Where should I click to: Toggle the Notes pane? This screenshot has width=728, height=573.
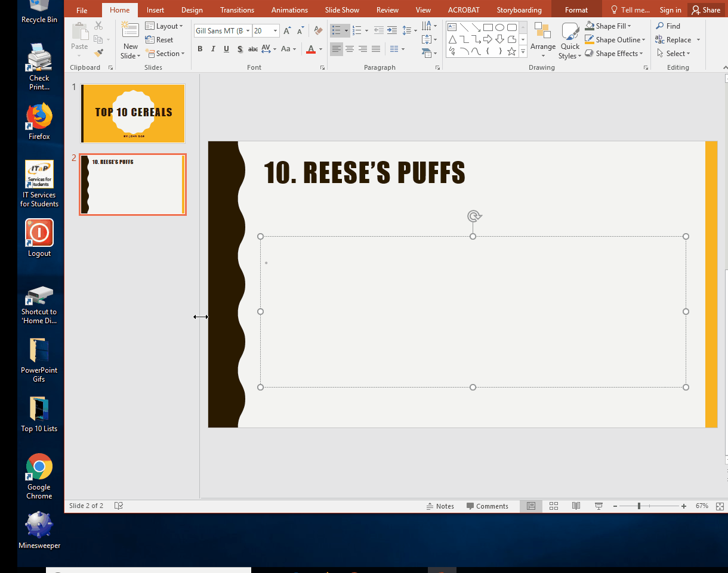tap(440, 506)
